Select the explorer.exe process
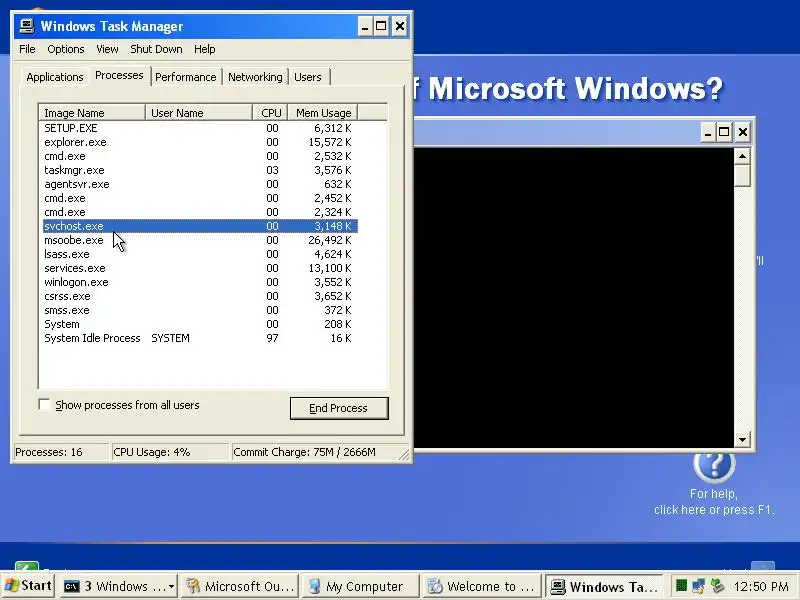 [200, 142]
